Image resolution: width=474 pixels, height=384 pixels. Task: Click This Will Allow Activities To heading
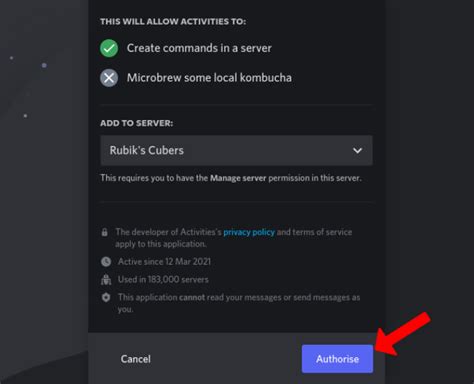click(x=173, y=21)
